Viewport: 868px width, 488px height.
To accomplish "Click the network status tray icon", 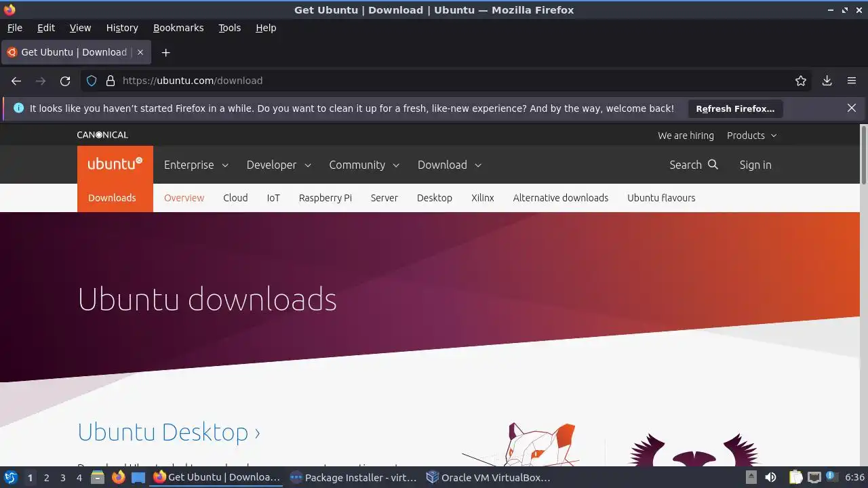I will click(x=814, y=477).
